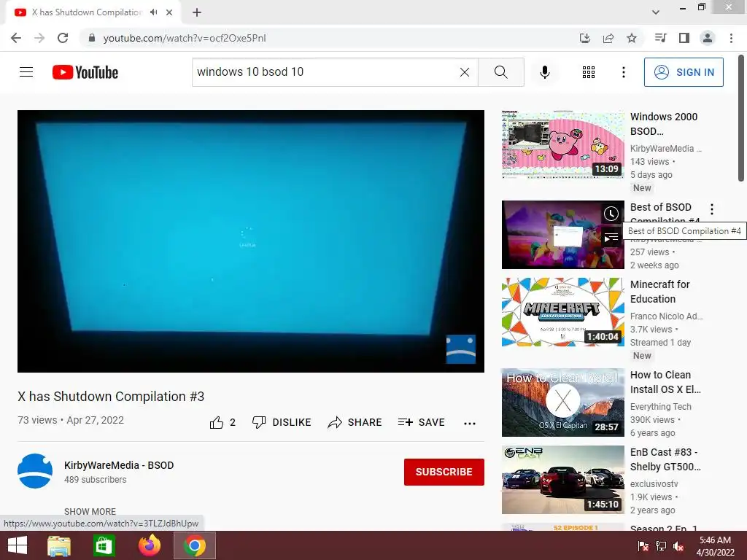Open options menu for Best of BSOD video

[x=712, y=209]
